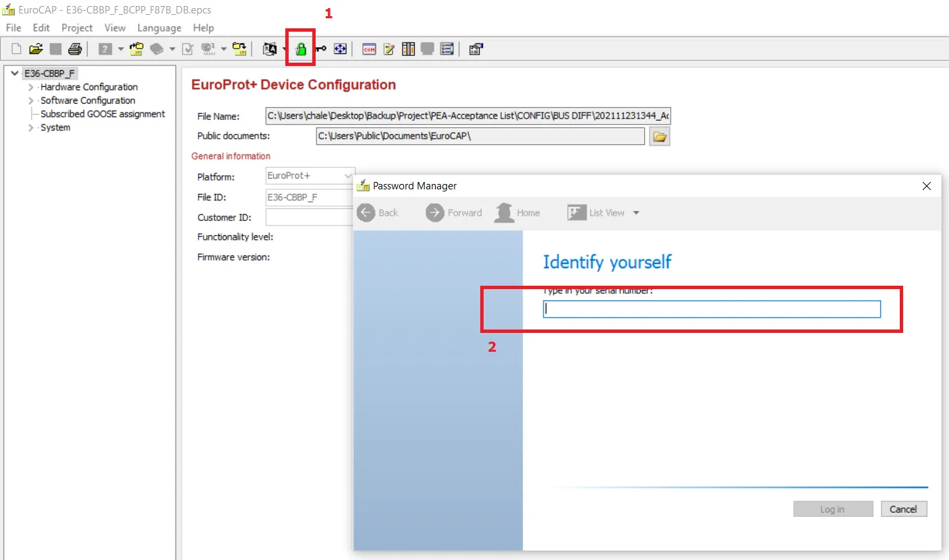Click the Log in button

(833, 509)
